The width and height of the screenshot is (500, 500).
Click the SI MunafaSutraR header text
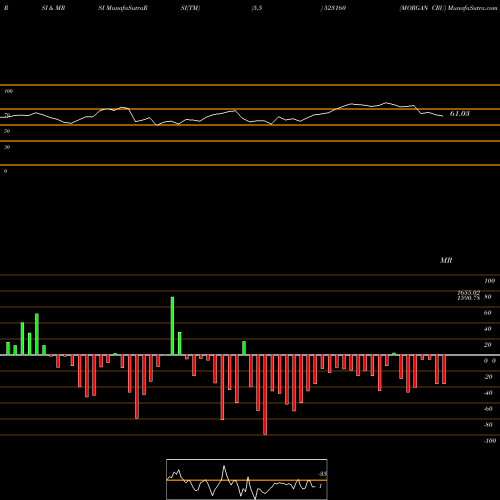point(123,8)
